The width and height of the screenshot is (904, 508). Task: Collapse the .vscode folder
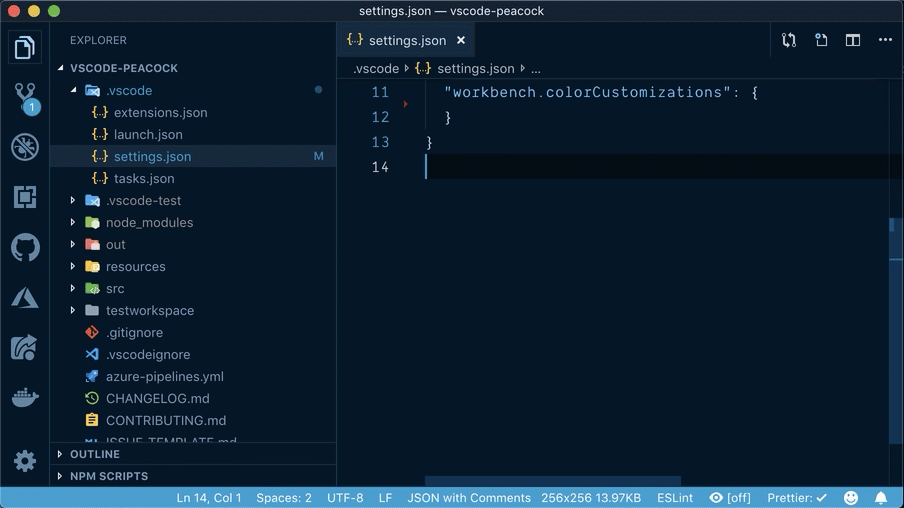[x=73, y=90]
